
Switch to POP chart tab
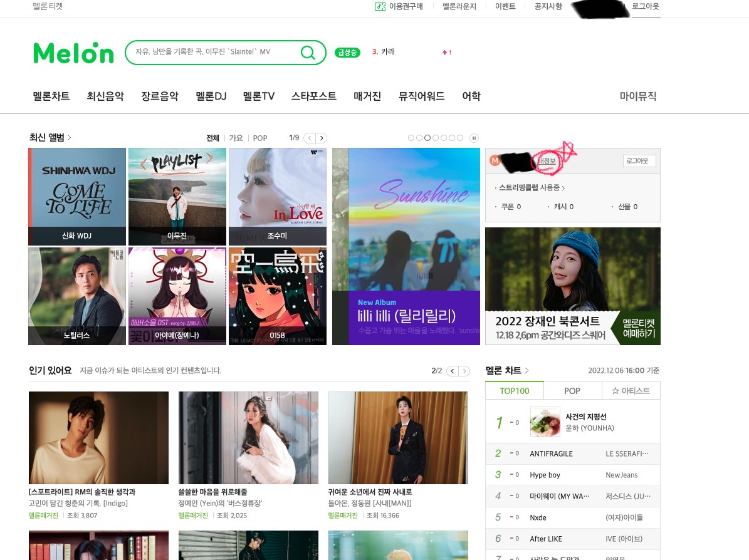click(x=572, y=390)
